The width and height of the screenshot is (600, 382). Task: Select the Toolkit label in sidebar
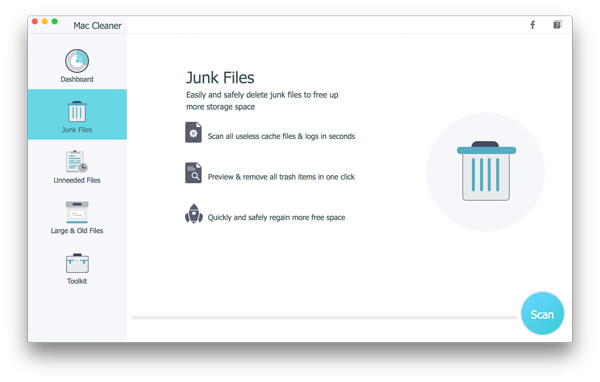pyautogui.click(x=77, y=281)
